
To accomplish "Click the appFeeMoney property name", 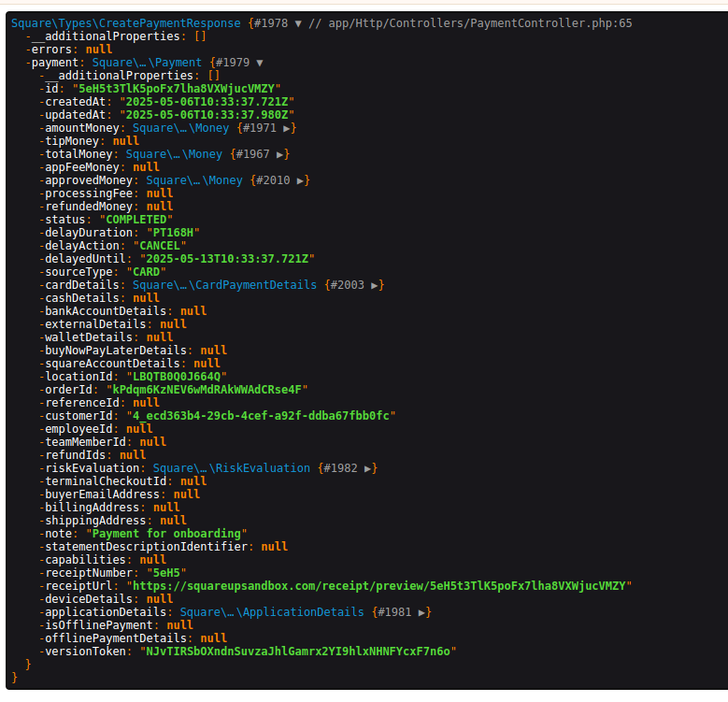I will pos(82,167).
